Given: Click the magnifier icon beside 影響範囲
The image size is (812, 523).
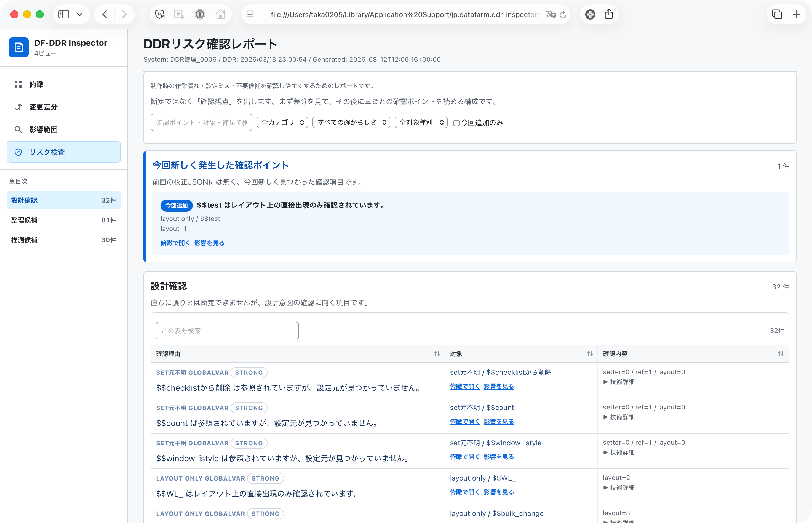Looking at the screenshot, I should coord(18,130).
